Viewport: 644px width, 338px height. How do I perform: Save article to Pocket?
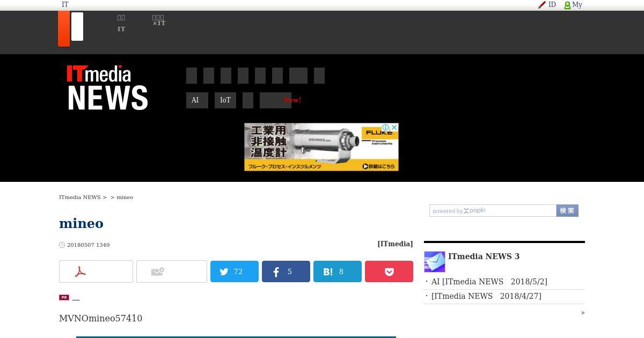pyautogui.click(x=389, y=271)
